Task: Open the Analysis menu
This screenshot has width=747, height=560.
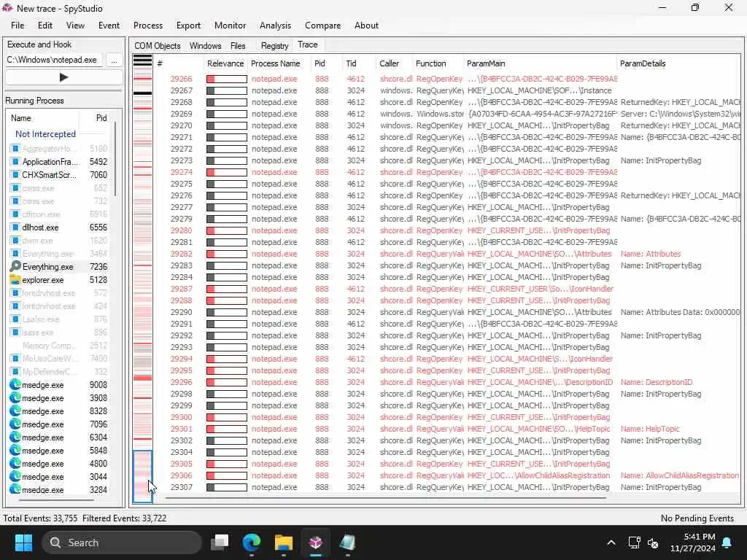Action: pos(275,26)
